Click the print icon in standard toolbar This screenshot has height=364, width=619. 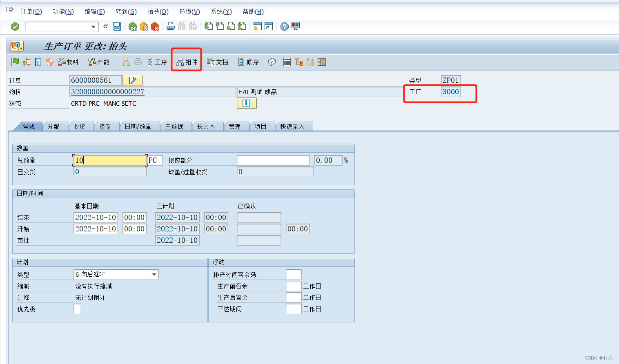[x=170, y=26]
